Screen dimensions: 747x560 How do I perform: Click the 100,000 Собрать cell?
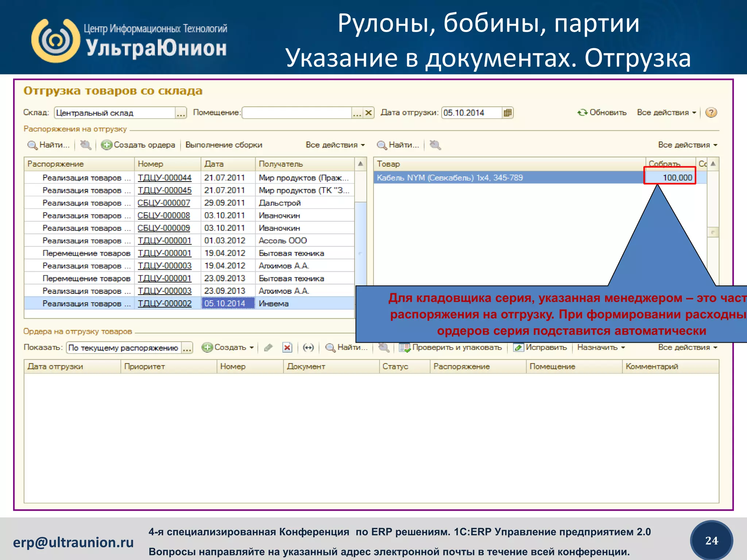pyautogui.click(x=670, y=178)
